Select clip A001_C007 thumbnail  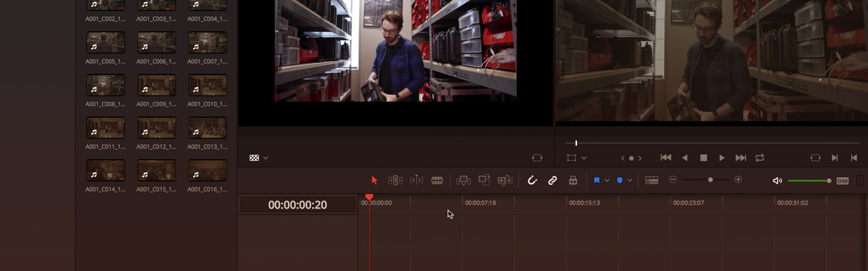pos(208,42)
